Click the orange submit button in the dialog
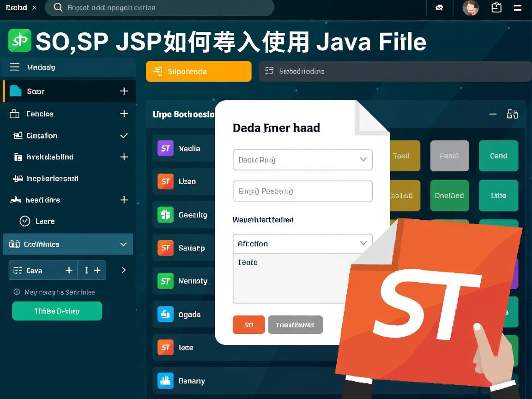This screenshot has height=399, width=532. 248,325
